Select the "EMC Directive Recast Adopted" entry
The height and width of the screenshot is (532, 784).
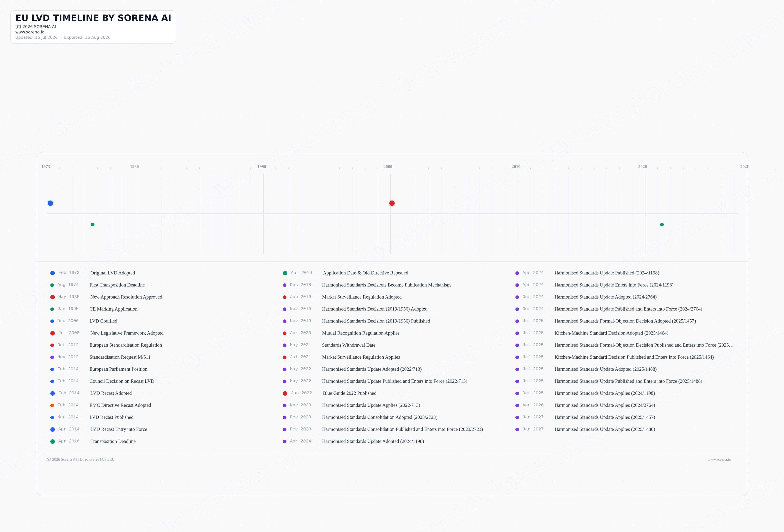click(x=120, y=406)
